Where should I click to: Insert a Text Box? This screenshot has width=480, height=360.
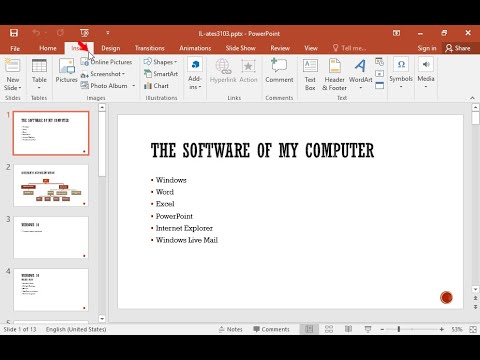310,74
